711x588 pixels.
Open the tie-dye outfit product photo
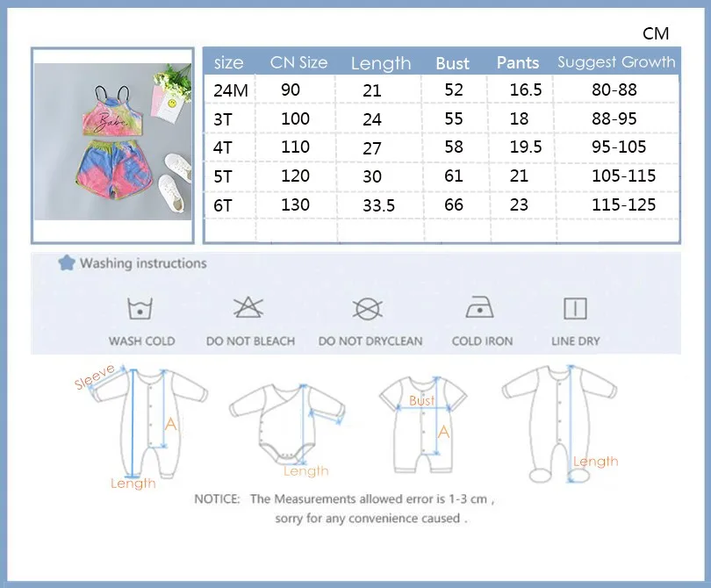[113, 141]
